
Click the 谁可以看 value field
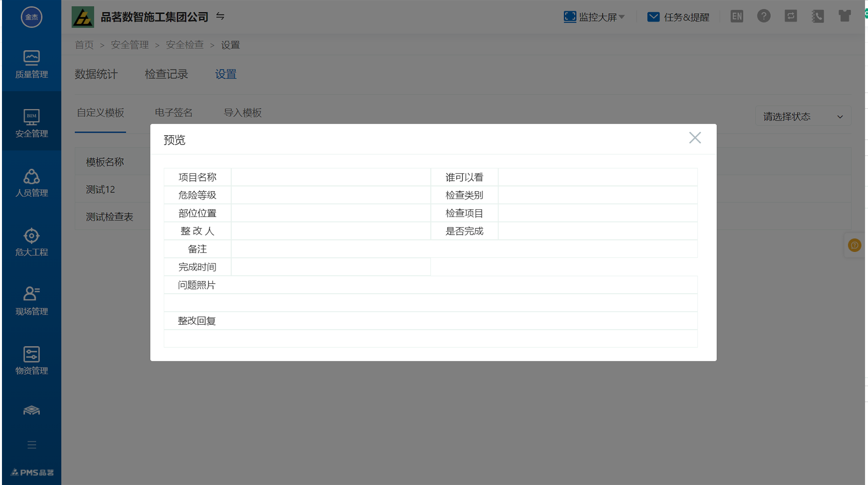click(x=597, y=177)
